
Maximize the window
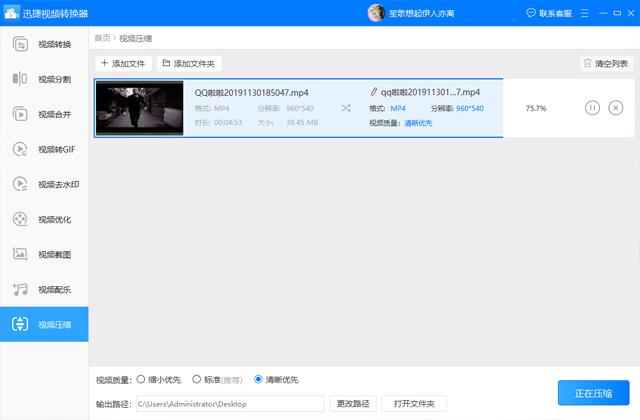(x=617, y=13)
